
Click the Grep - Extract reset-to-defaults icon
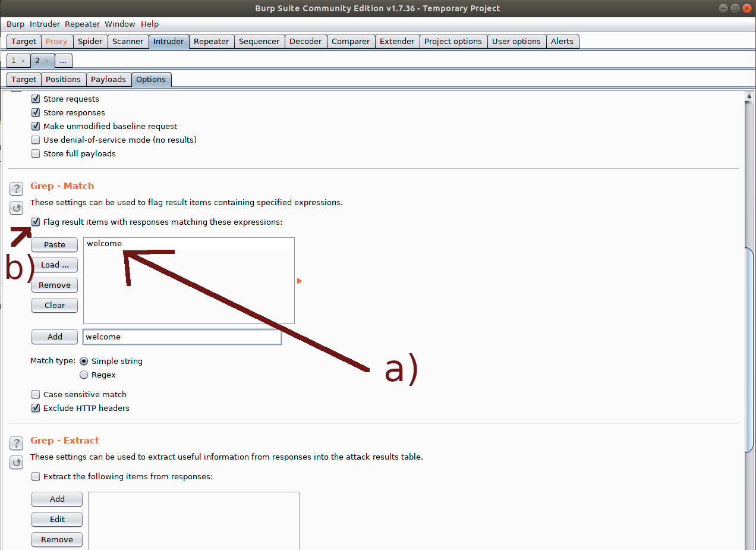pyautogui.click(x=16, y=463)
